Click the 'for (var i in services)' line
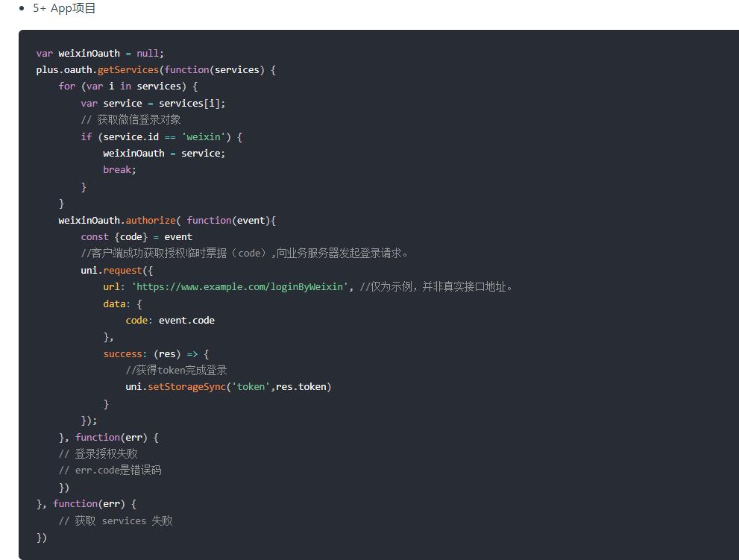Image resolution: width=739 pixels, height=560 pixels. [128, 86]
